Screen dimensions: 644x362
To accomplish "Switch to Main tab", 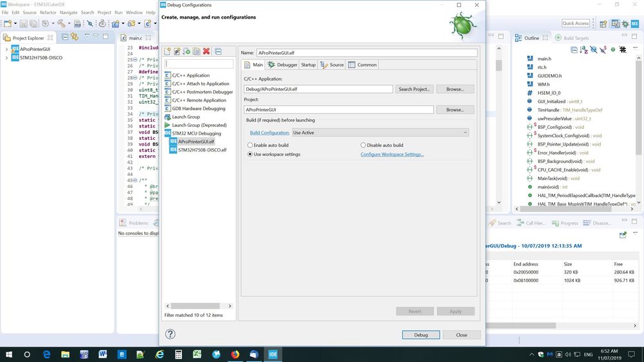I will tap(253, 65).
